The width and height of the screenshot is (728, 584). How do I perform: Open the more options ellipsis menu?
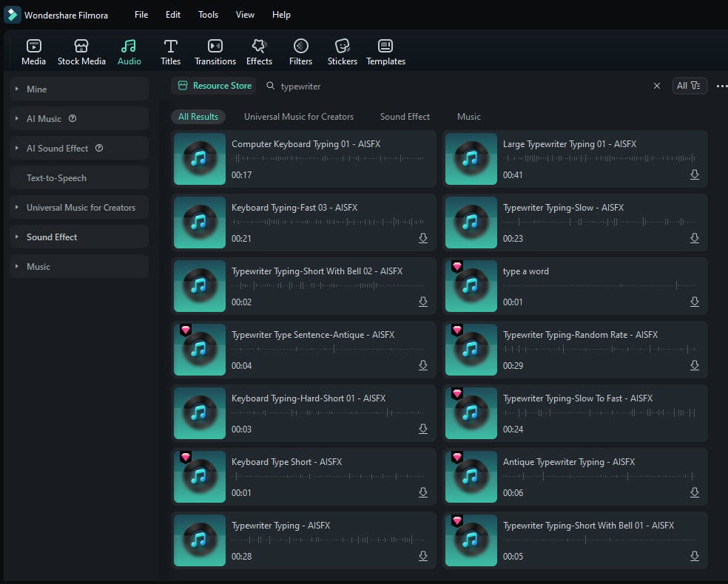[x=721, y=86]
